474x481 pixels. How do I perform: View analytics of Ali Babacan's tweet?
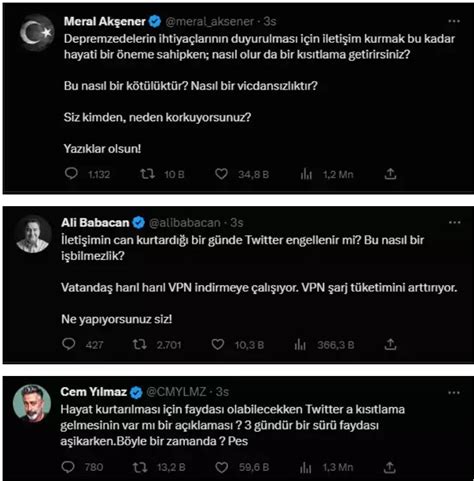(x=300, y=344)
